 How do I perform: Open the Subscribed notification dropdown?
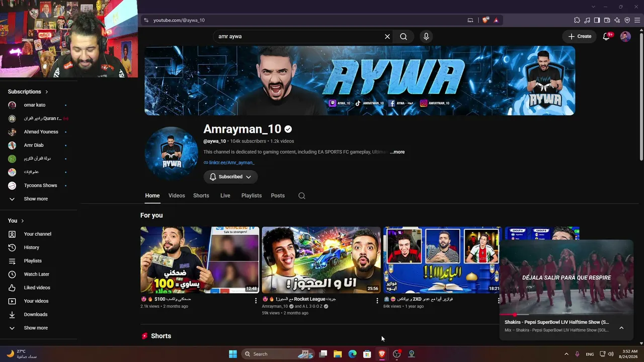(x=231, y=177)
